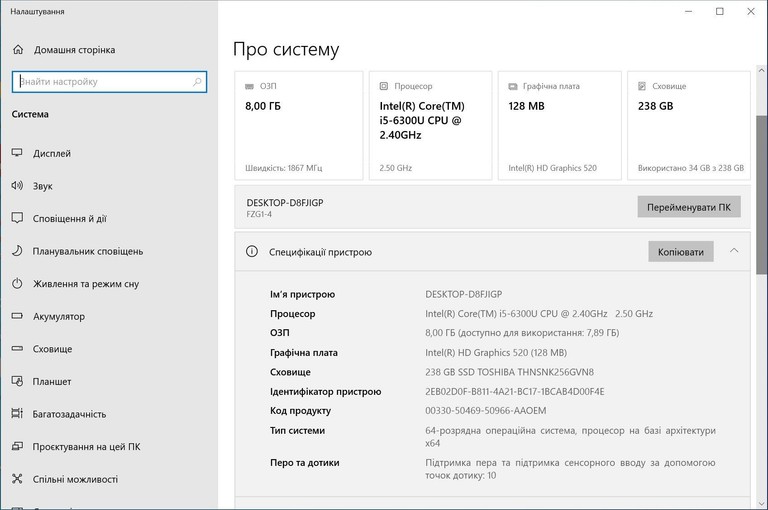Screen dimensions: 768x510
Task: Click the Ідентифікатор пристрою label
Action: coord(325,391)
